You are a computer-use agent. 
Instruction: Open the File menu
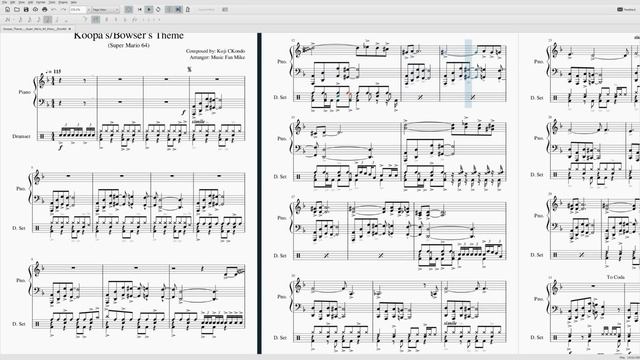point(4,2)
